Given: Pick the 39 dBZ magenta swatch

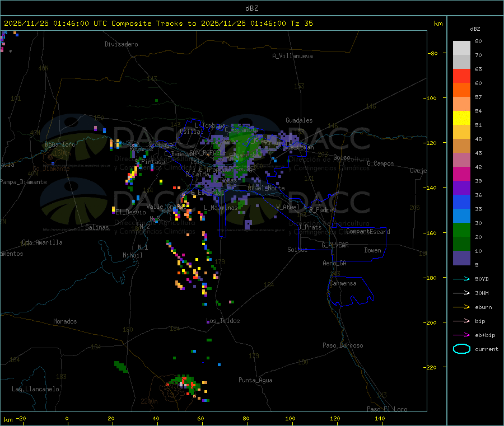Looking at the screenshot, I should (461, 174).
